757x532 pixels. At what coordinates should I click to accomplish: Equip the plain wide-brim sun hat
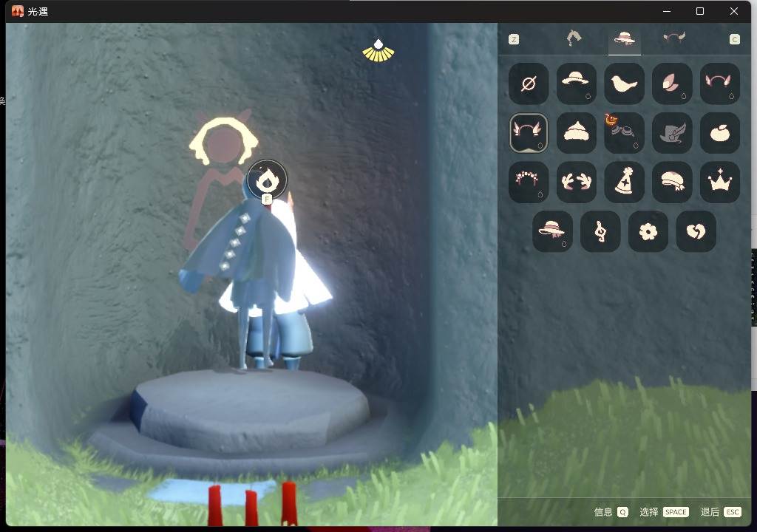click(576, 83)
